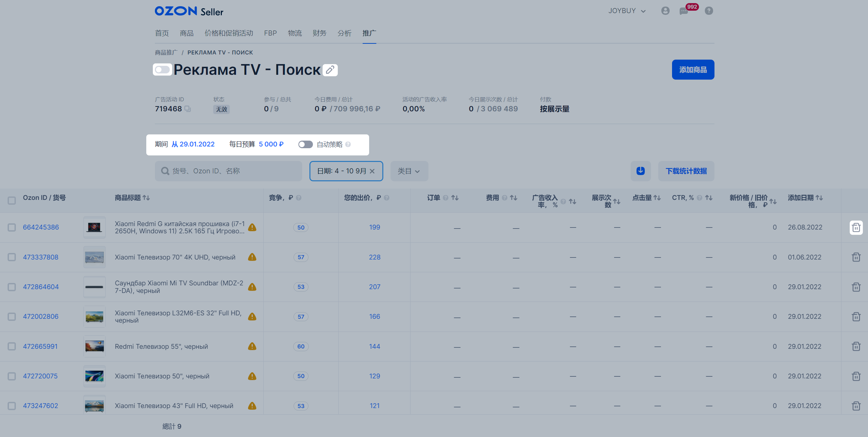Edit bid 228 for Xiaomi Телевизор 70"
Image resolution: width=868 pixels, height=437 pixels.
pyautogui.click(x=375, y=257)
